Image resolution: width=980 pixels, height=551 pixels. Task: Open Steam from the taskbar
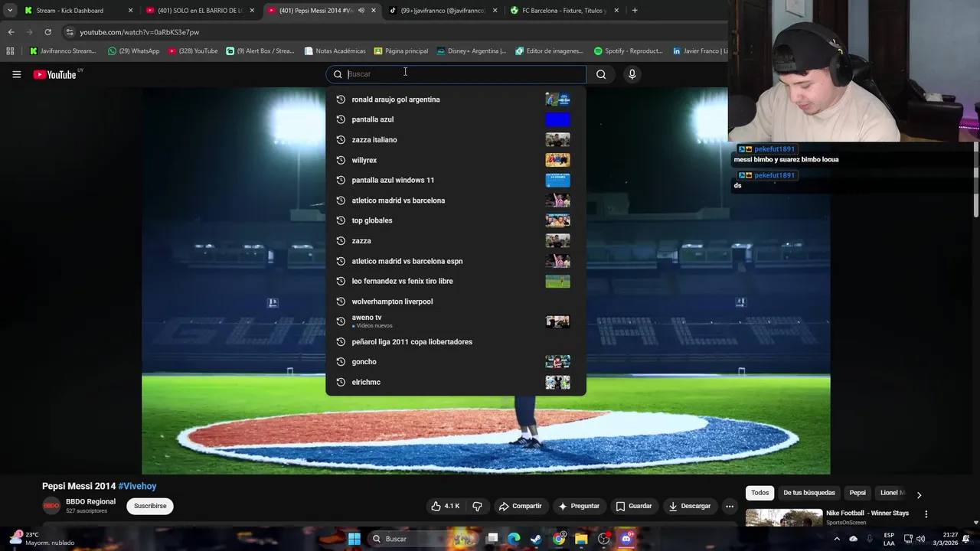(x=536, y=539)
